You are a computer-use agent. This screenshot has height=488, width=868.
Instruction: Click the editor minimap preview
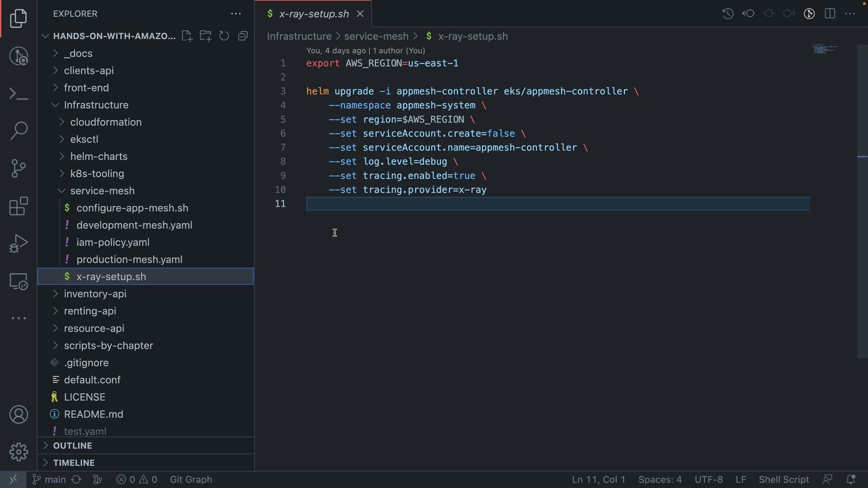(x=825, y=49)
